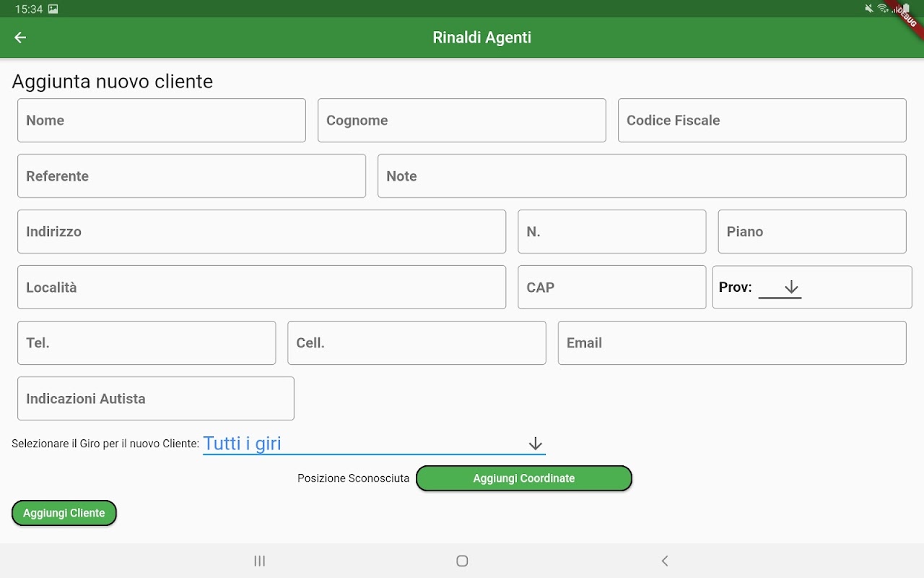Tap the Codice Fiscale field

[x=762, y=121]
